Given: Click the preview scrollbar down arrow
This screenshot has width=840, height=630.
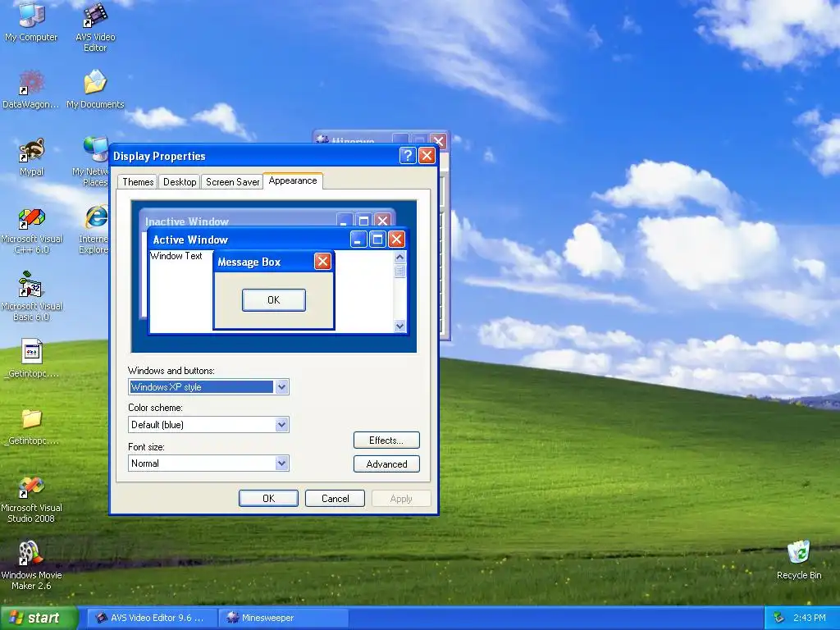Looking at the screenshot, I should (399, 326).
